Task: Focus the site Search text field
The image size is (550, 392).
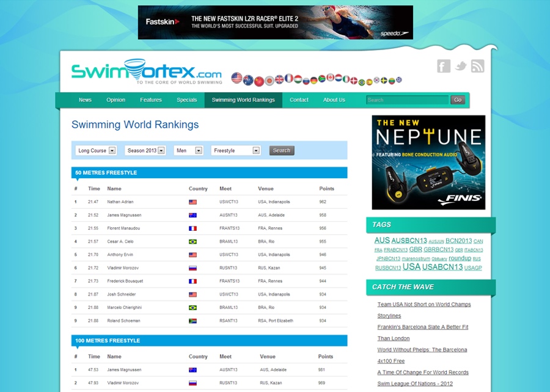Action: (x=407, y=100)
